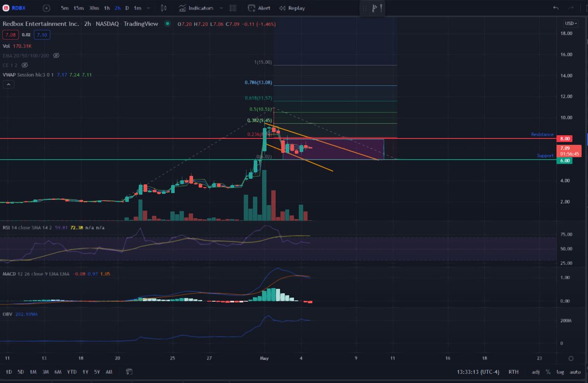Screen dimensions: 588x383
Task: Select the VWAP Session indicator legend
Action: pos(48,74)
